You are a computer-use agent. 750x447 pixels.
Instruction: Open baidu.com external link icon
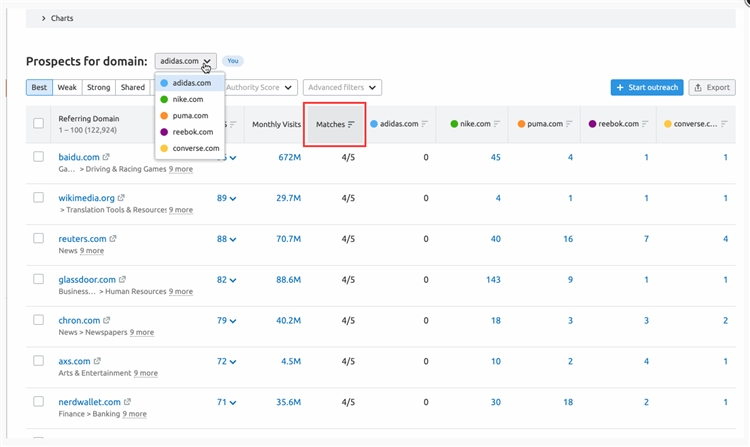coord(106,157)
